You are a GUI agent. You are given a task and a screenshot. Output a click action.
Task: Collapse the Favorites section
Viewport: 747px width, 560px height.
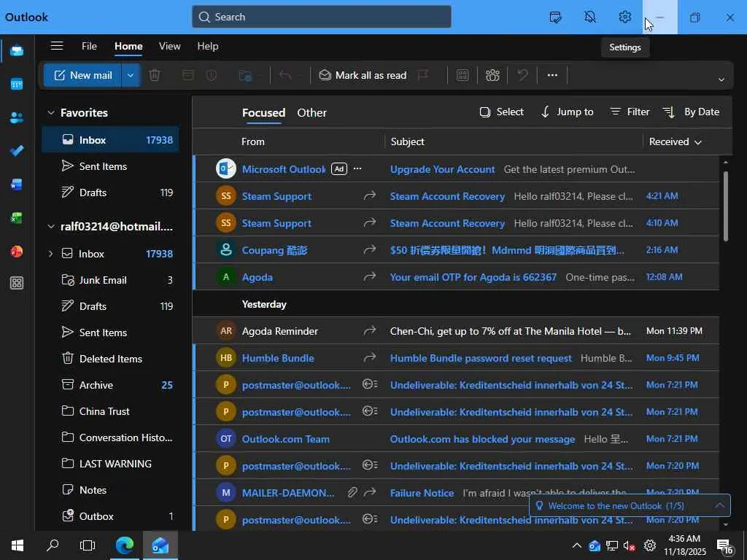pos(51,113)
